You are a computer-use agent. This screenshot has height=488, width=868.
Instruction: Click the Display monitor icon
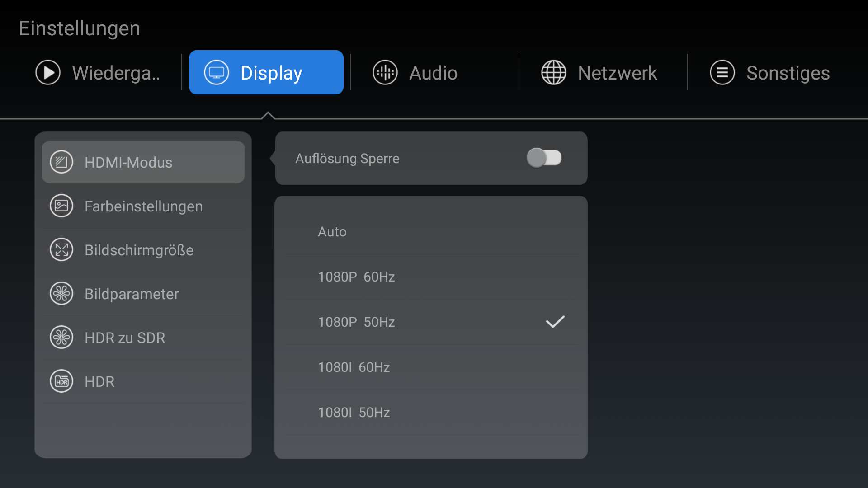(x=217, y=72)
